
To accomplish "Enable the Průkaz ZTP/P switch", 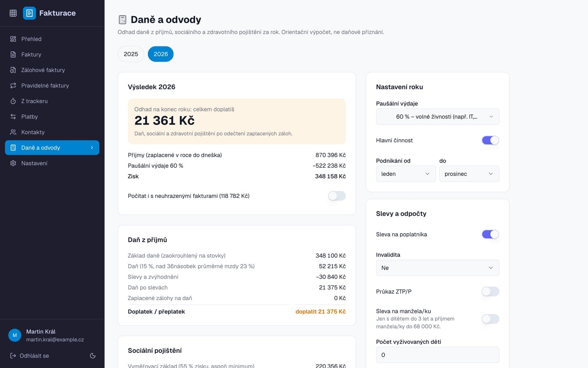I will tap(490, 291).
